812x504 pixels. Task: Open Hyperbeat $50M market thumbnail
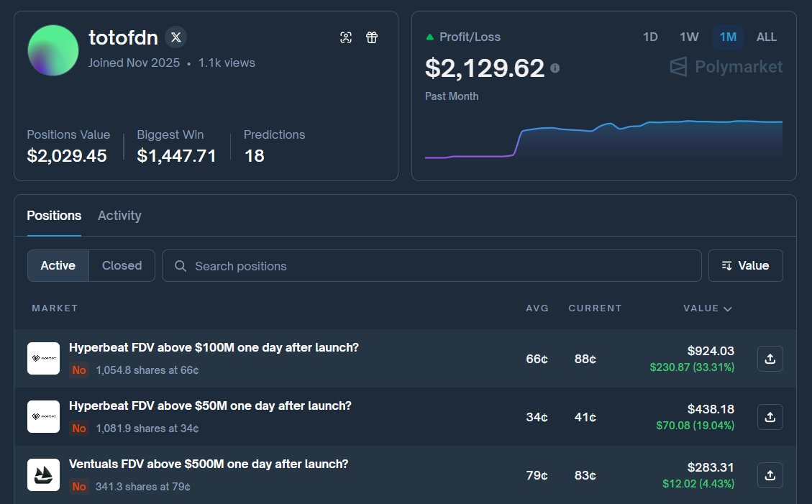pyautogui.click(x=43, y=416)
